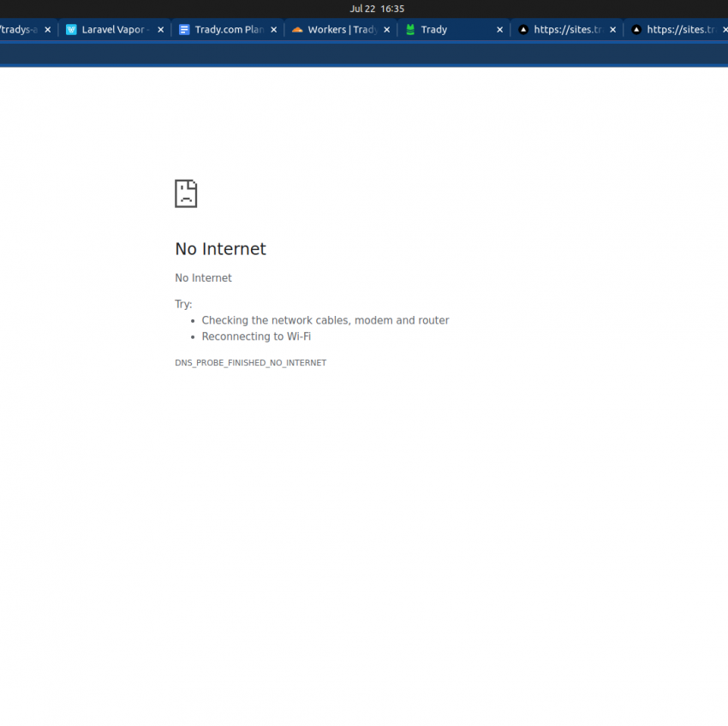
Task: Close the rightmost https://sites tab
Action: (725, 30)
